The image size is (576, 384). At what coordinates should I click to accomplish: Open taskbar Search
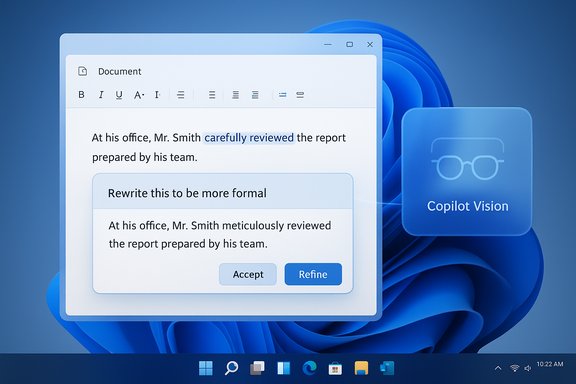(231, 368)
